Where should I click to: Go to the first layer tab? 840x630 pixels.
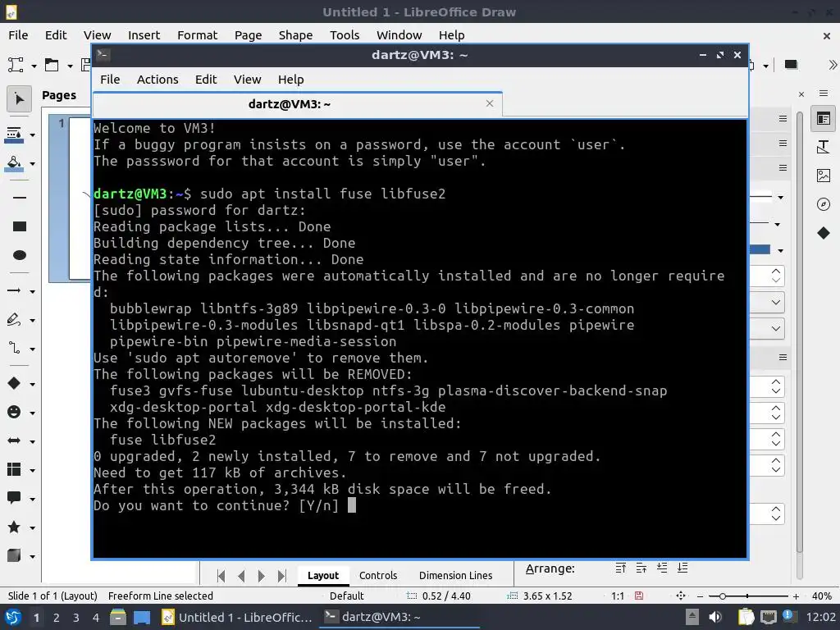221,576
